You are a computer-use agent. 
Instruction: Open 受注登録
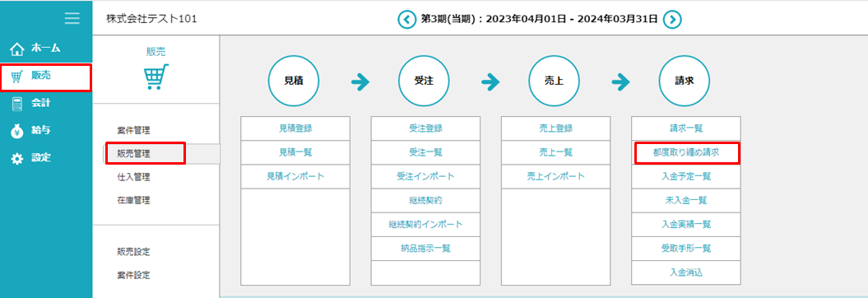click(425, 128)
